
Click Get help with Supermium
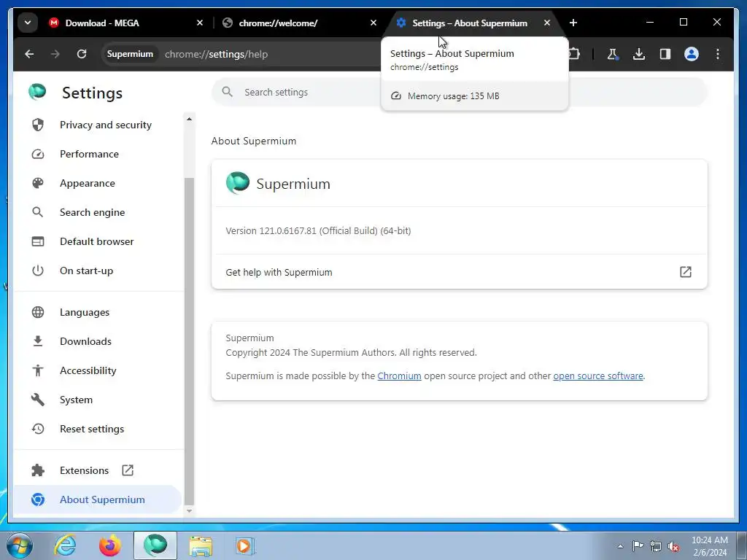click(x=460, y=273)
